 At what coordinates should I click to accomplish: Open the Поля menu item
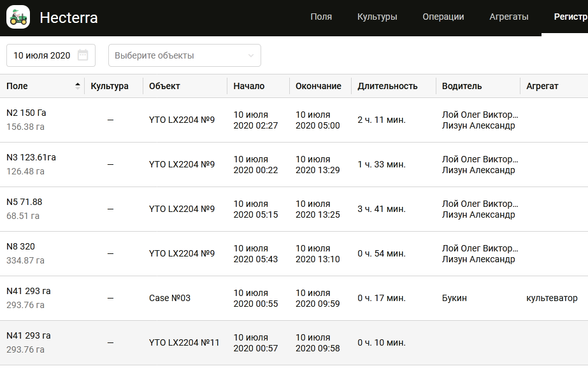[x=321, y=17]
